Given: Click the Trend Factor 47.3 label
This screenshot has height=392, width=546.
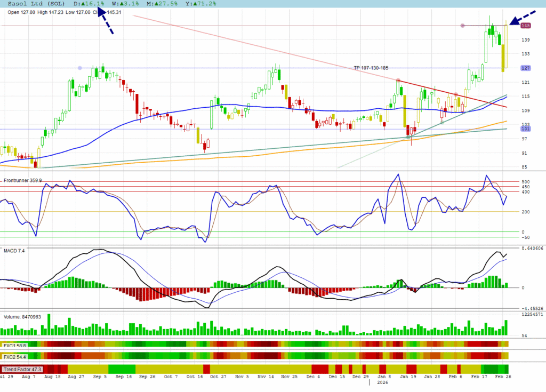Looking at the screenshot, I should [x=21, y=369].
